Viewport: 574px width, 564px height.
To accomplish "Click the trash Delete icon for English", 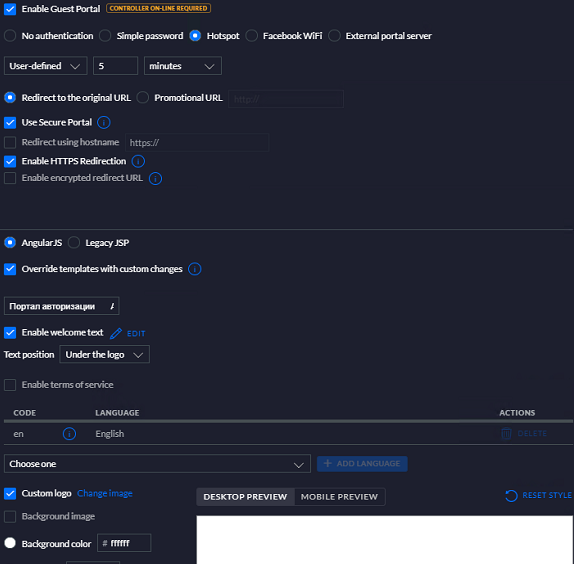I will (x=506, y=433).
